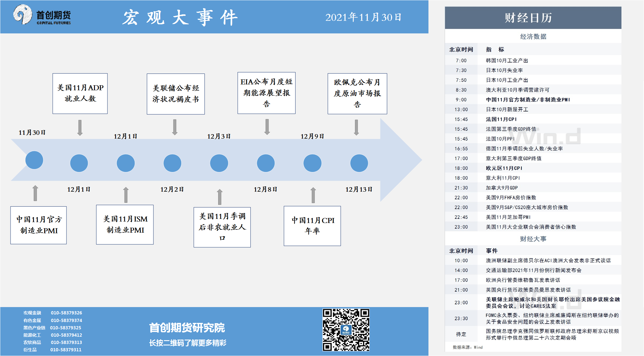The width and height of the screenshot is (644, 356).
Task: Click event 欧洲央行管委维勒鲁瓦发表讲话
Action: 533,280
